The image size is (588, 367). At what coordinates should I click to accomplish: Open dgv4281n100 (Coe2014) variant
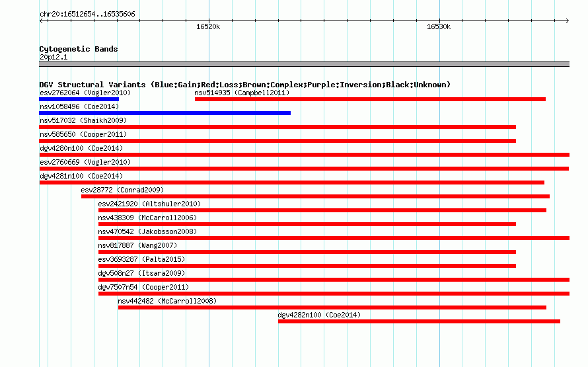point(81,176)
